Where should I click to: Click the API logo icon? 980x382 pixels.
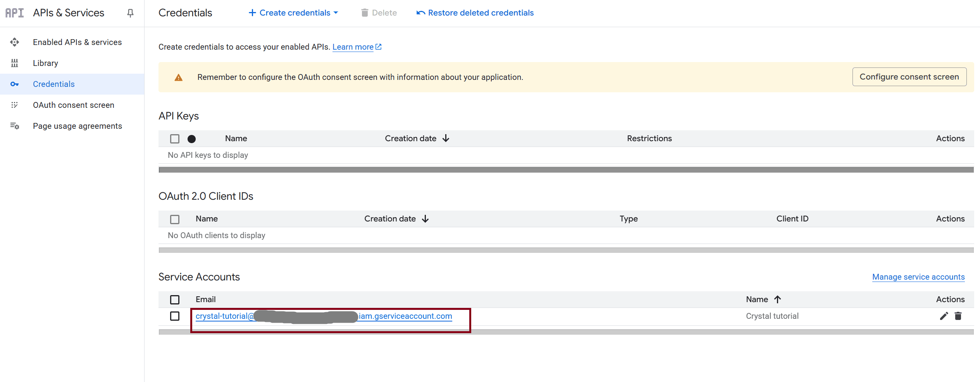click(x=14, y=13)
